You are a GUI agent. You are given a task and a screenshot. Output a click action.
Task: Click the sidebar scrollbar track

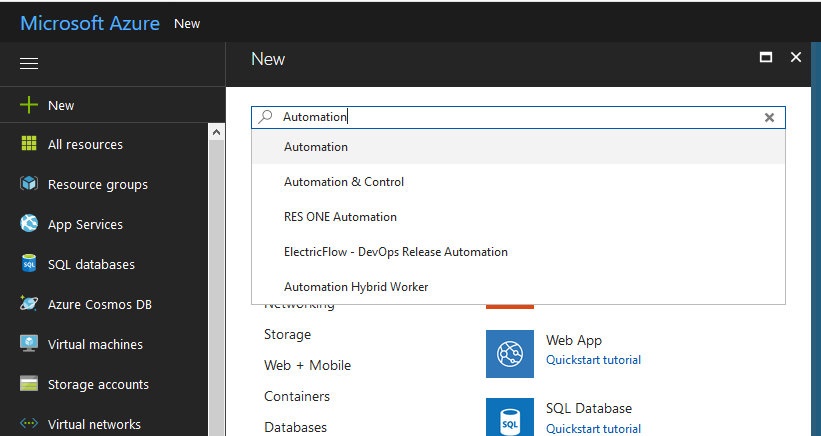[x=216, y=288]
